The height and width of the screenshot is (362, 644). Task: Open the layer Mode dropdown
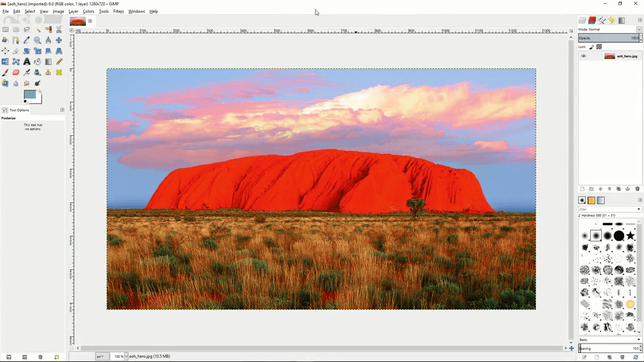[638, 29]
